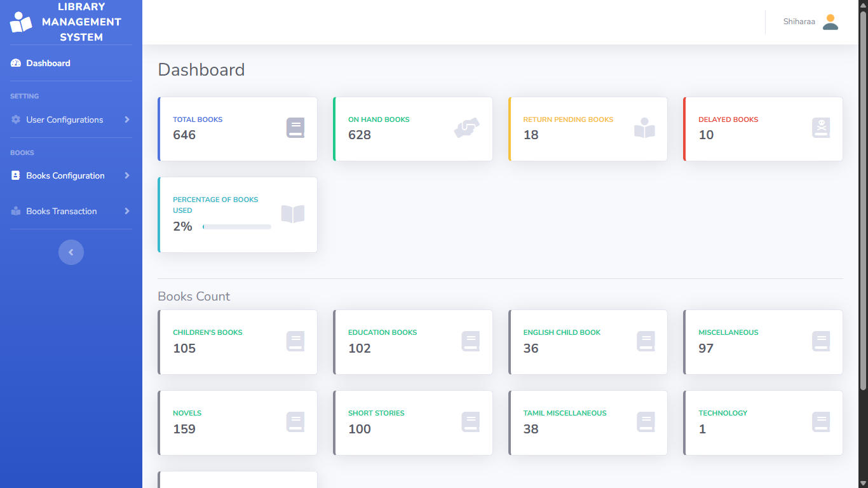
Task: Click the book icon on the Novels card
Action: point(295,422)
